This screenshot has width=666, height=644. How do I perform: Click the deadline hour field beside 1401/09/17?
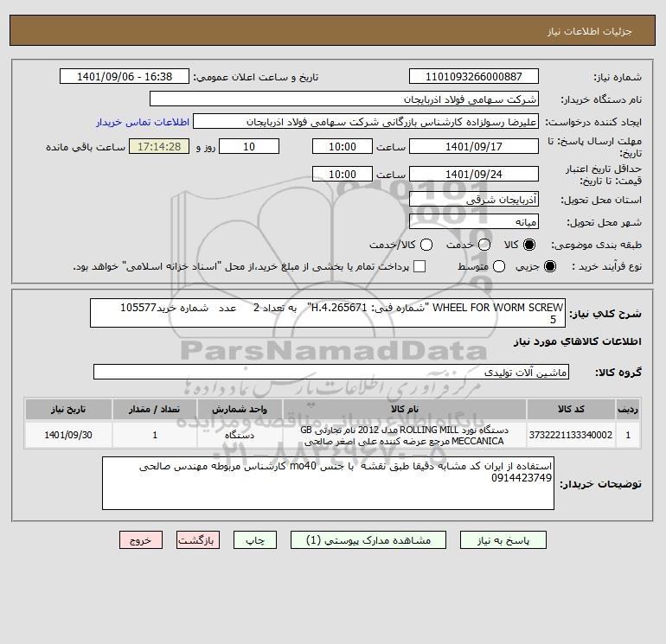coord(343,146)
